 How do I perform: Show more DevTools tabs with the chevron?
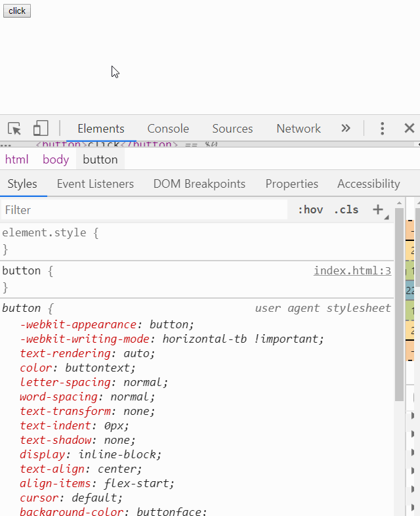346,128
